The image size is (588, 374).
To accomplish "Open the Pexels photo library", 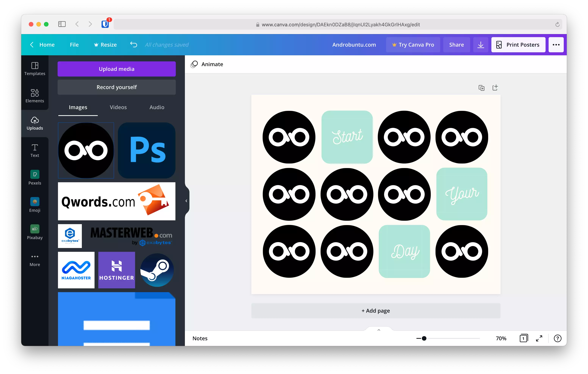I will (34, 178).
